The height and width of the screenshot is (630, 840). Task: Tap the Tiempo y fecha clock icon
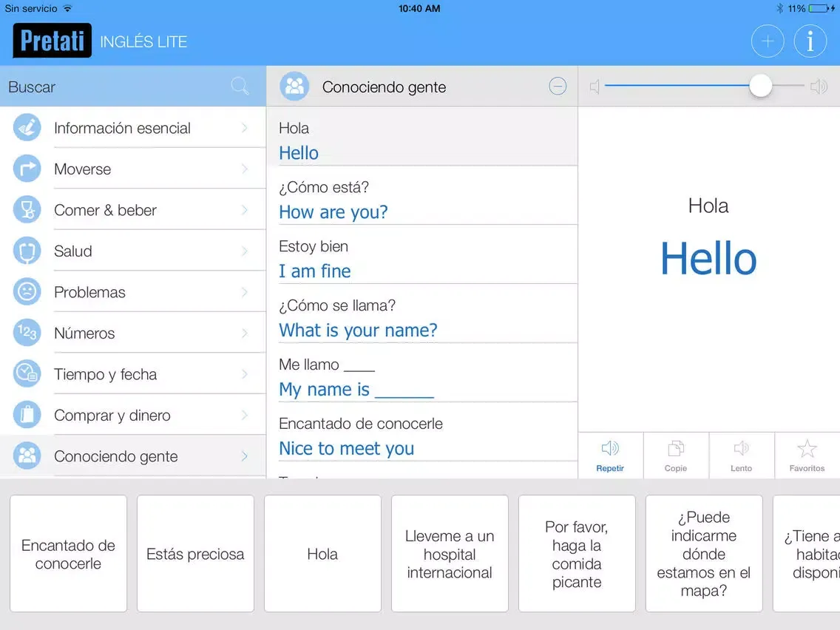pyautogui.click(x=27, y=374)
